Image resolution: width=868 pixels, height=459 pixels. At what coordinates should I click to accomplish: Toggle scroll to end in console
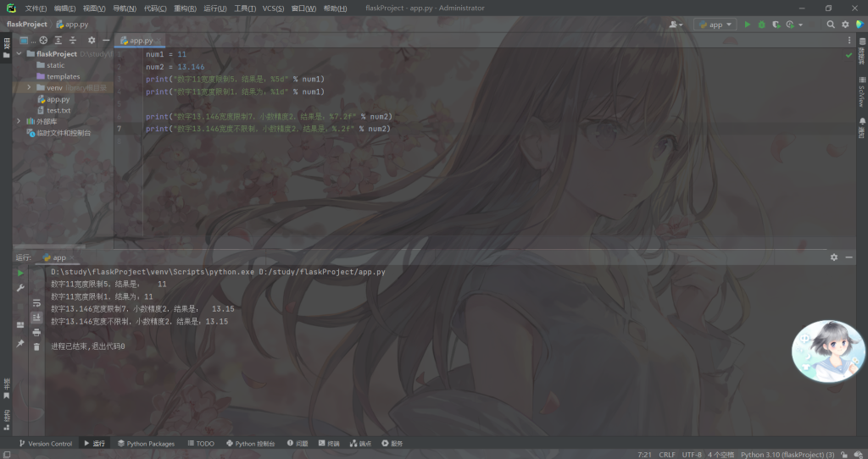[36, 317]
